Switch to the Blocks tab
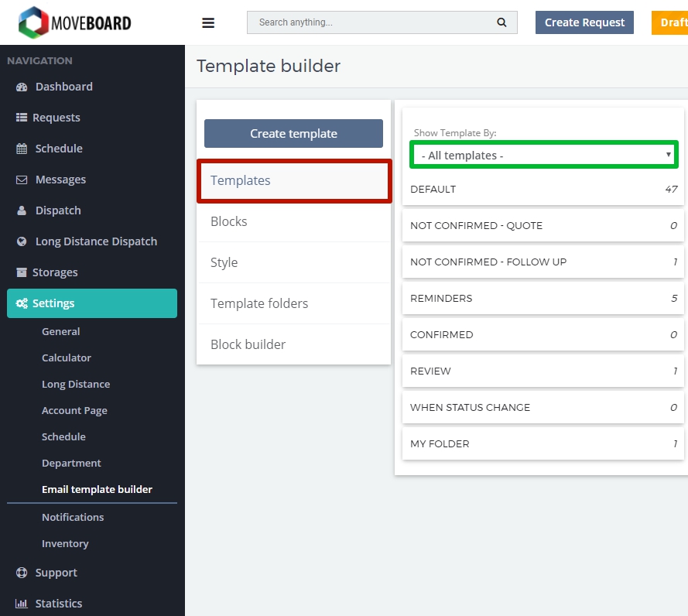This screenshot has height=616, width=688. (294, 221)
